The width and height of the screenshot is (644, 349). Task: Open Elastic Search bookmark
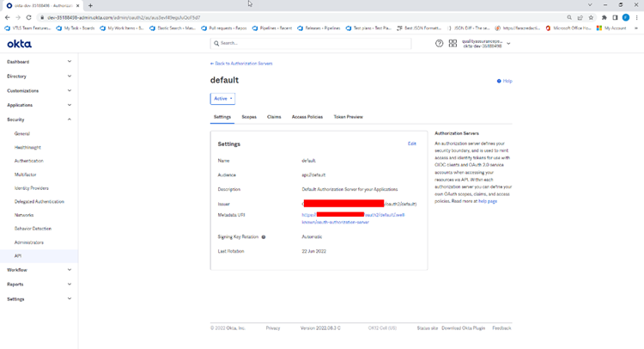click(173, 28)
